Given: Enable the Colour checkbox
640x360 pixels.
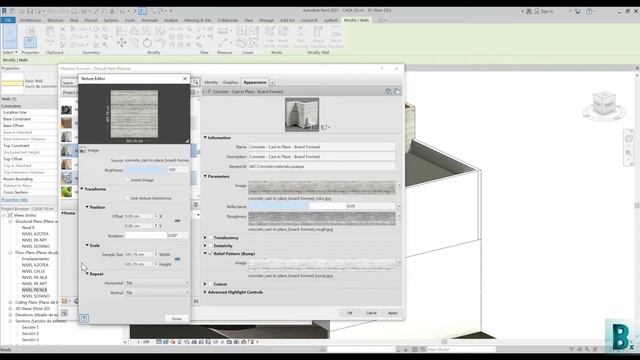Looking at the screenshot, I should [x=210, y=284].
